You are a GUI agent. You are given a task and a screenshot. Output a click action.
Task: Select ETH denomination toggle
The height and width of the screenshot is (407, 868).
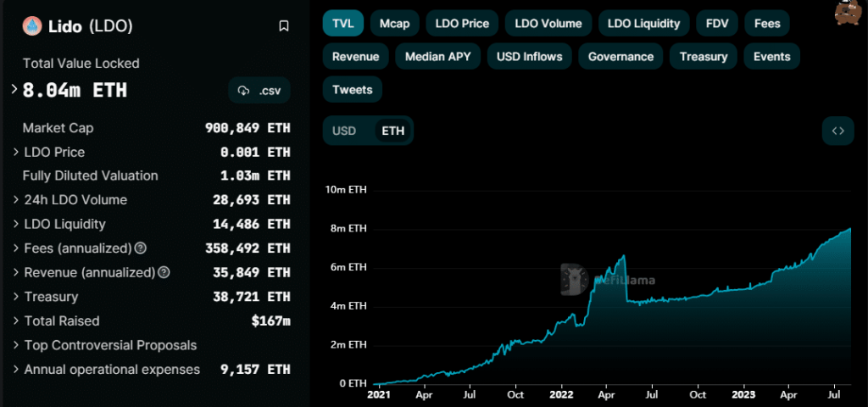392,131
